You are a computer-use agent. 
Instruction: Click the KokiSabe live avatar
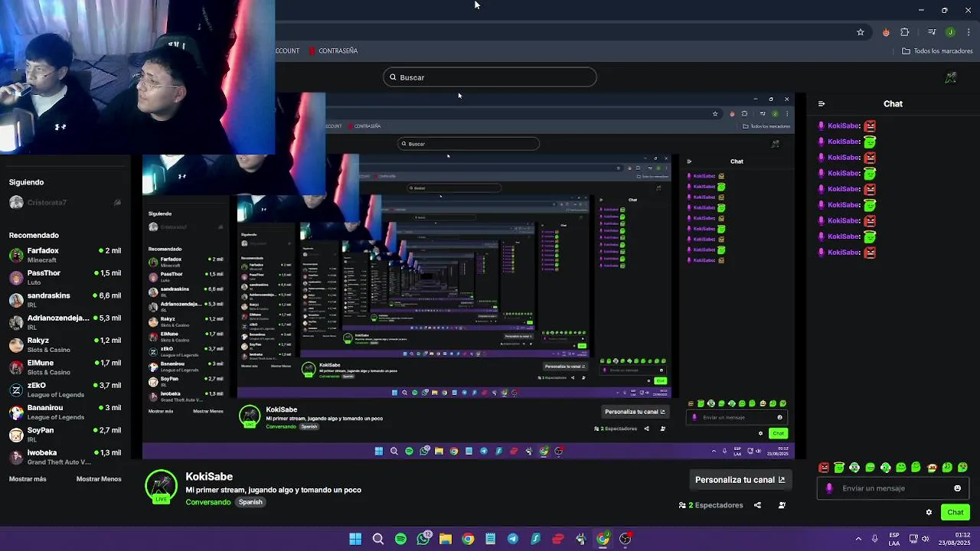(x=162, y=487)
